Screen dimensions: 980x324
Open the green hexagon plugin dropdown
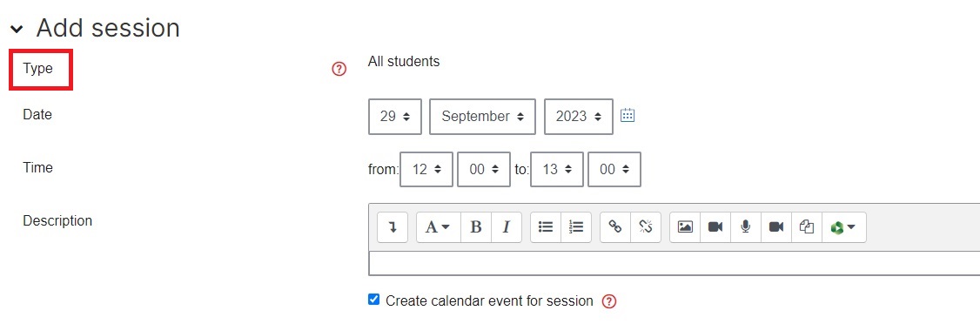tap(843, 227)
